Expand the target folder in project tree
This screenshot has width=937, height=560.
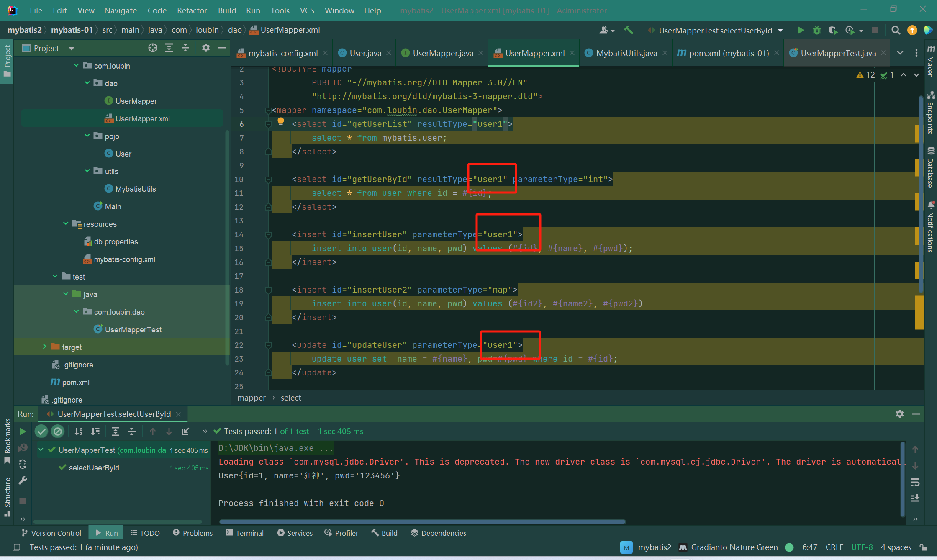pyautogui.click(x=44, y=347)
